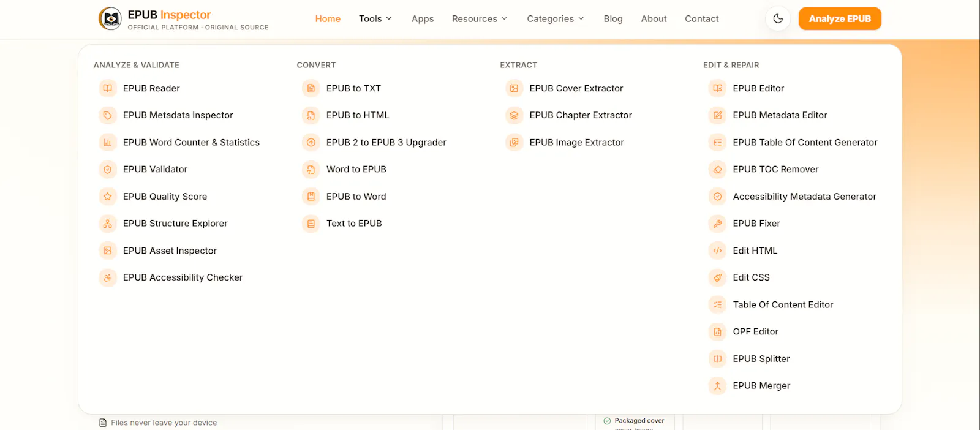Open EPUB Reader tool link
The image size is (980, 430).
[151, 88]
